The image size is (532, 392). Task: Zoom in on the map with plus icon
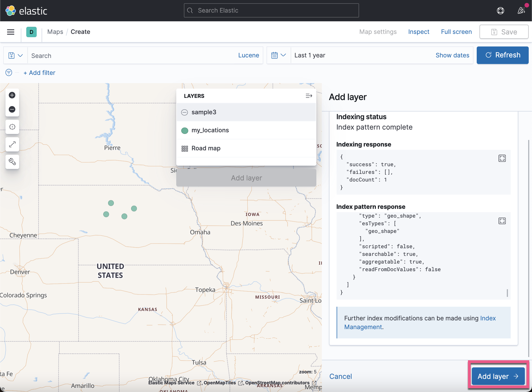click(x=12, y=95)
